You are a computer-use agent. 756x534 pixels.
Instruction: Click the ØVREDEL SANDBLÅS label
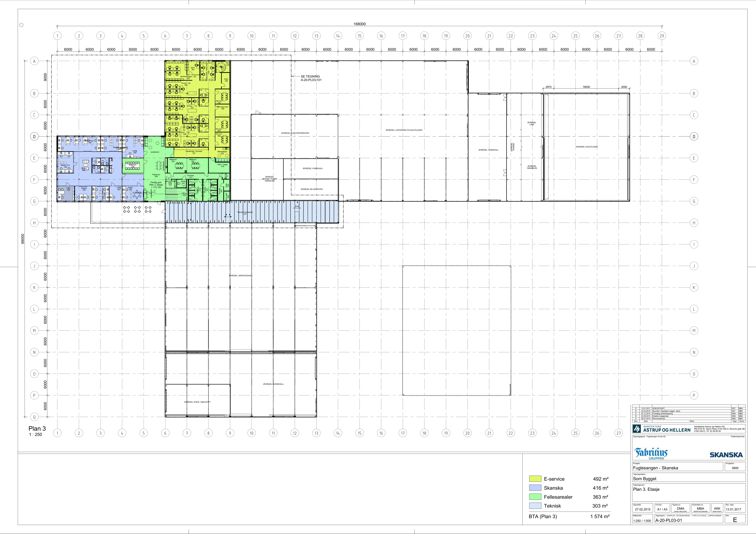click(x=532, y=167)
